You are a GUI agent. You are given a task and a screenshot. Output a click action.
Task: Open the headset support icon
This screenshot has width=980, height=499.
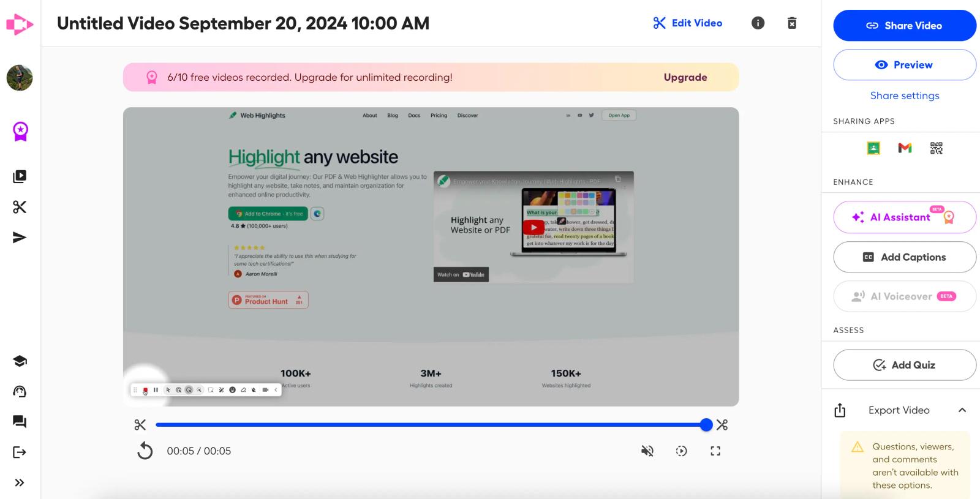pyautogui.click(x=20, y=391)
